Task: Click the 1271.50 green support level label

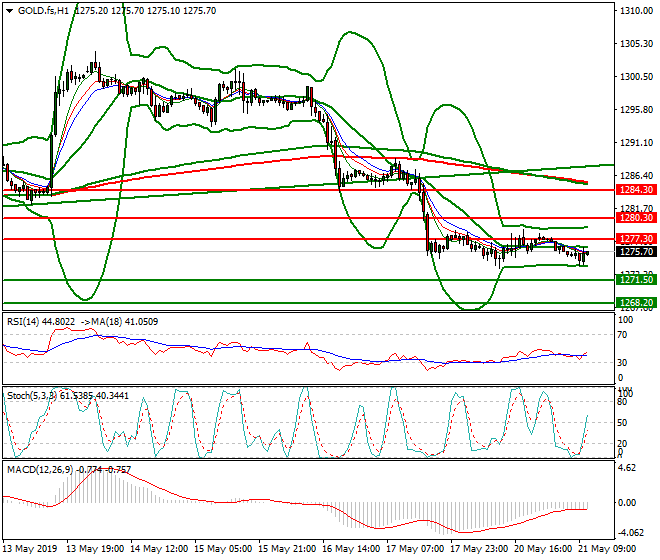Action: coord(636,279)
